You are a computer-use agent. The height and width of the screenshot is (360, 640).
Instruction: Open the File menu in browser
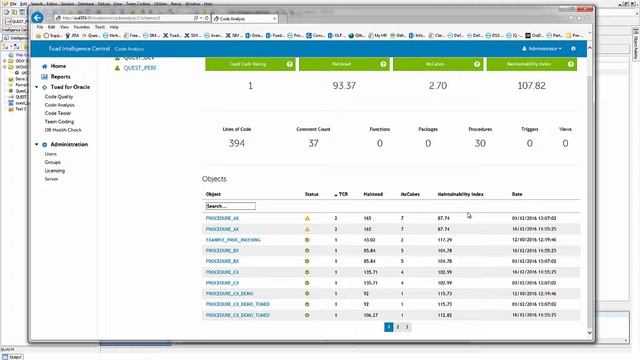point(40,27)
